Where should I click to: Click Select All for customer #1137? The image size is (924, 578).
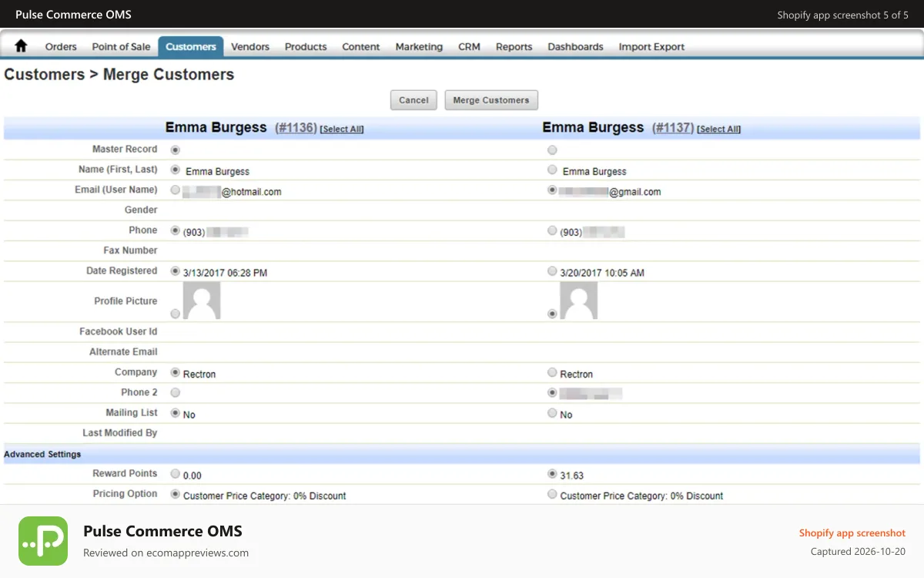(x=719, y=129)
